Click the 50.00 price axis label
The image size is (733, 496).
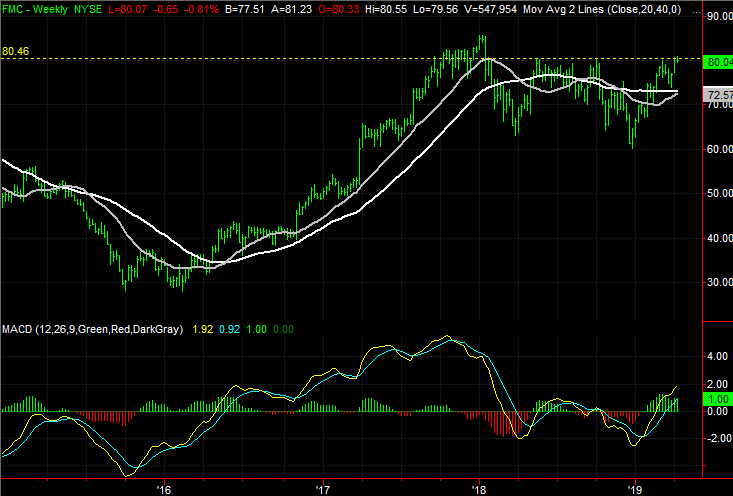click(x=720, y=193)
